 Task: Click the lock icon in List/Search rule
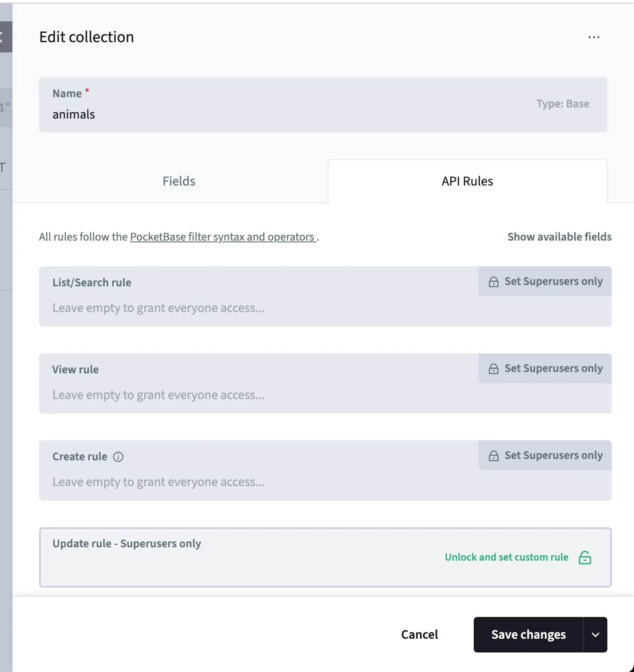(x=493, y=282)
